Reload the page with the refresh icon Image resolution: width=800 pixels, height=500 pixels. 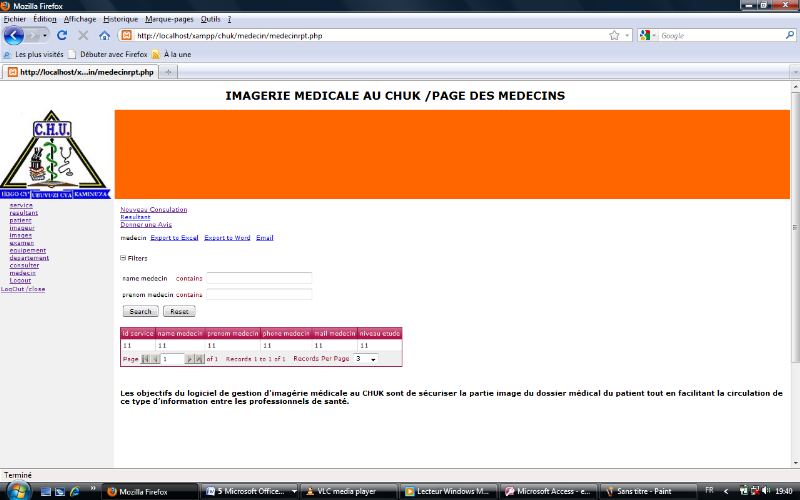coord(62,35)
